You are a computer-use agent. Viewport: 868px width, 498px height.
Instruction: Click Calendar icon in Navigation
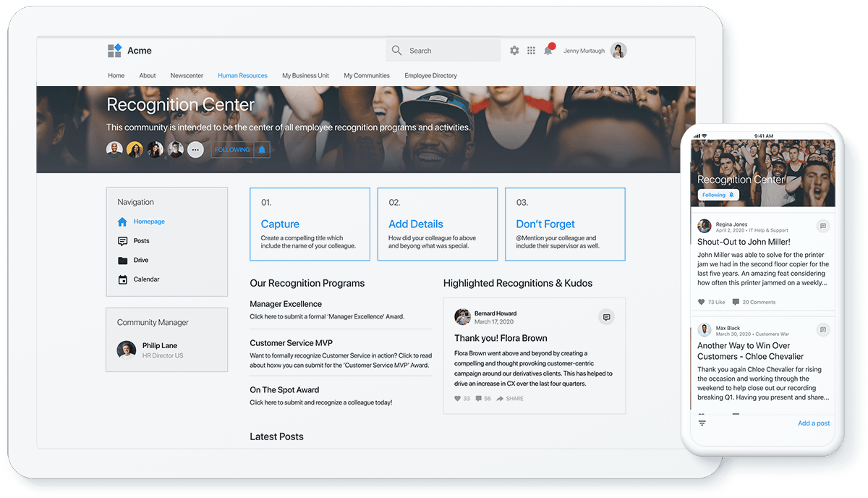click(x=122, y=279)
